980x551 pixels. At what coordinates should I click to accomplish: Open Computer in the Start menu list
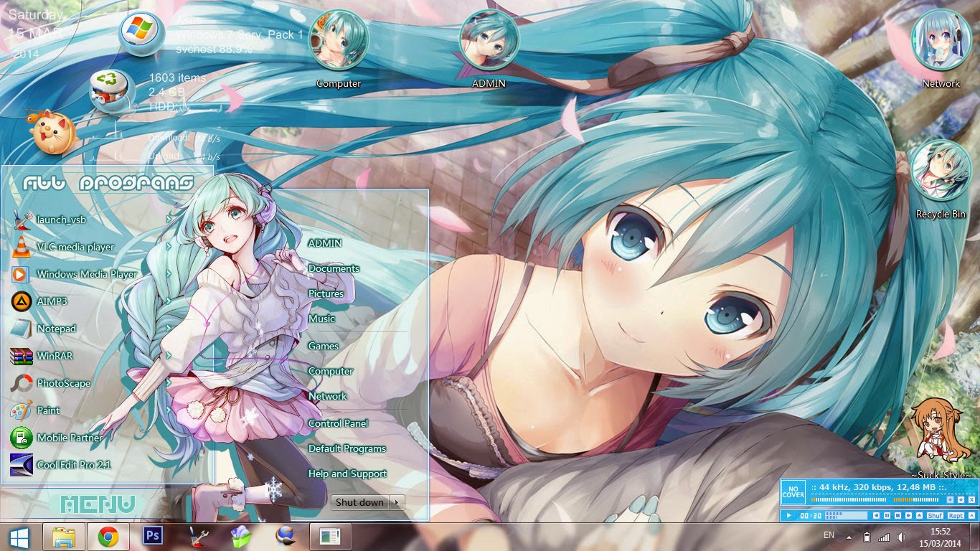click(331, 371)
